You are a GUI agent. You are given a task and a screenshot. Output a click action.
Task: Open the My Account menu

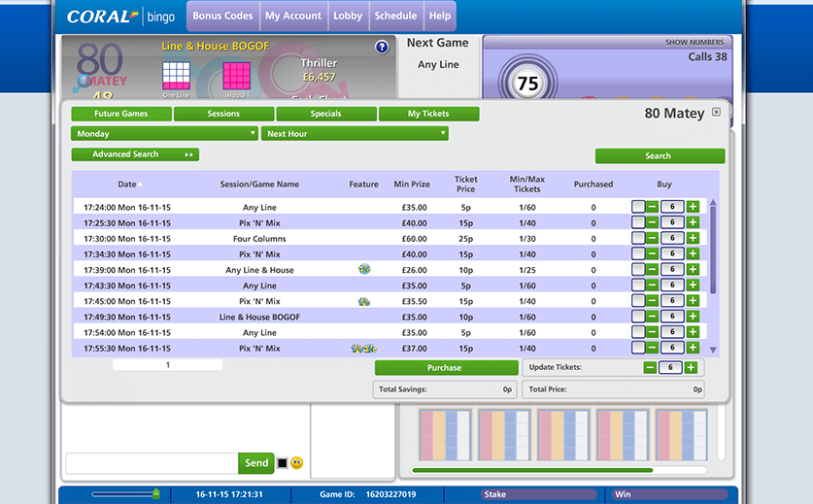point(293,17)
